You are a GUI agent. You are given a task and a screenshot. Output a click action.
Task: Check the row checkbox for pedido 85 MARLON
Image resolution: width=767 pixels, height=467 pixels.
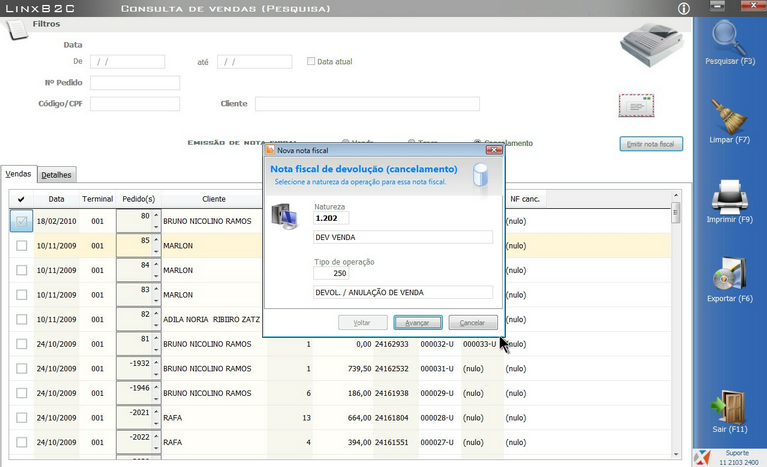click(x=22, y=245)
